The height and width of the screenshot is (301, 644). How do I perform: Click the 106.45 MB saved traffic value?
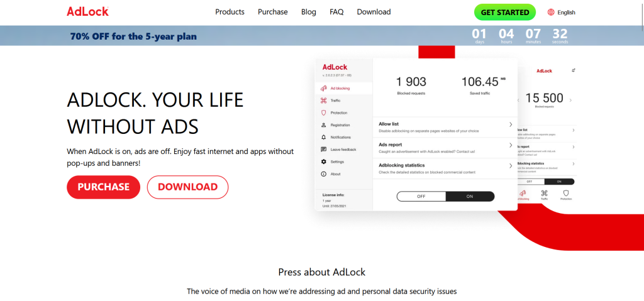pyautogui.click(x=484, y=82)
